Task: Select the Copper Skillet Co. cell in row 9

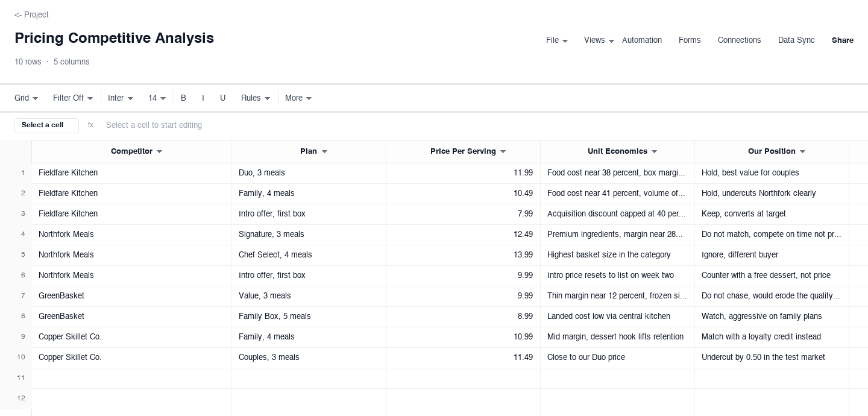Action: (x=131, y=337)
